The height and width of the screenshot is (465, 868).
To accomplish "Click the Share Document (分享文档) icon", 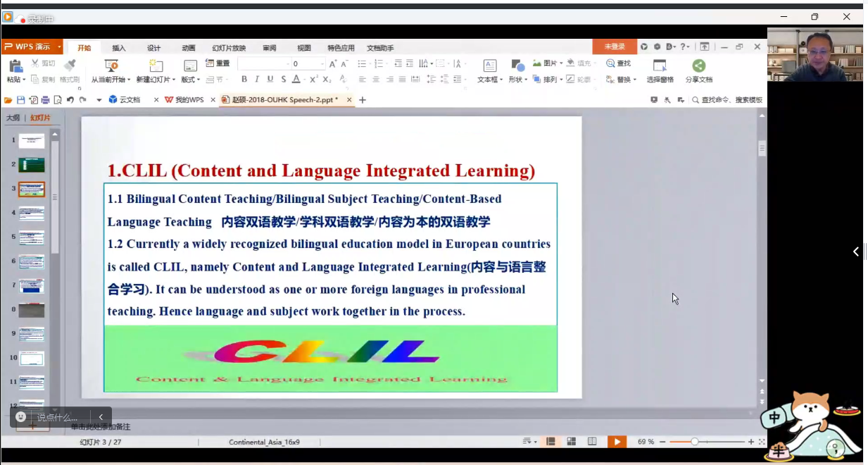I will (x=698, y=66).
